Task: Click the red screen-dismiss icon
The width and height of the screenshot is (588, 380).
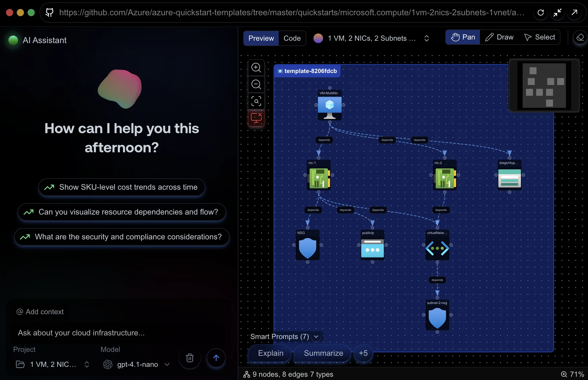Action: point(256,118)
